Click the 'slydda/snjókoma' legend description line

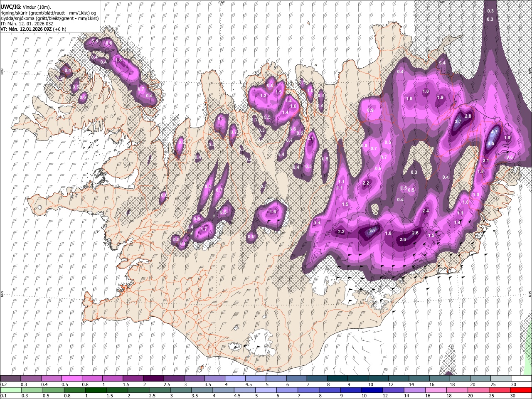(x=49, y=18)
